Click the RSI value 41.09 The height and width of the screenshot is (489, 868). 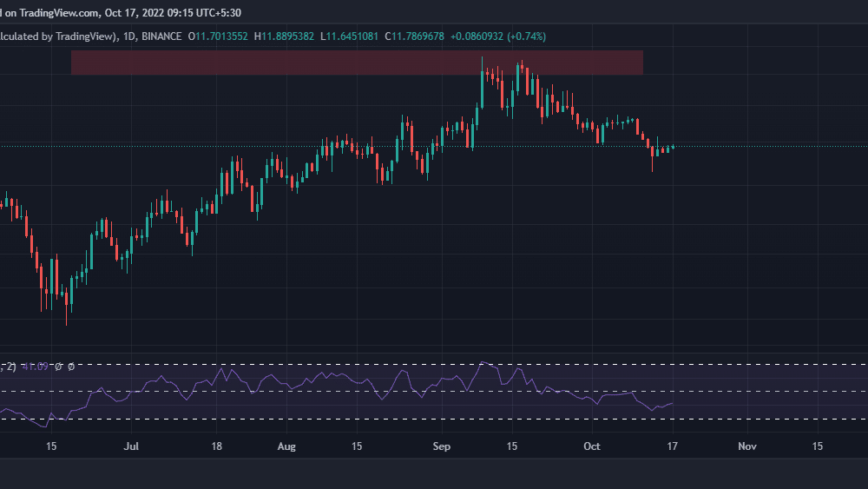tap(35, 367)
